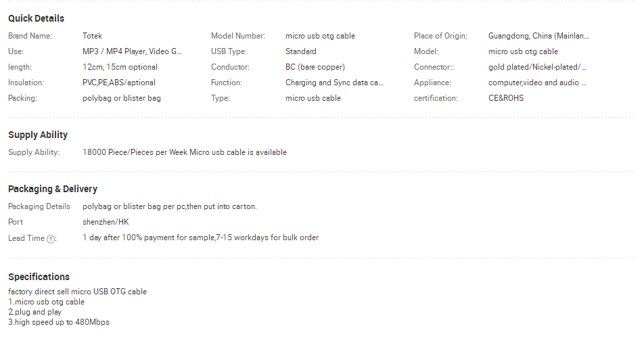Click the truncated Place of Origin value

[x=538, y=36]
